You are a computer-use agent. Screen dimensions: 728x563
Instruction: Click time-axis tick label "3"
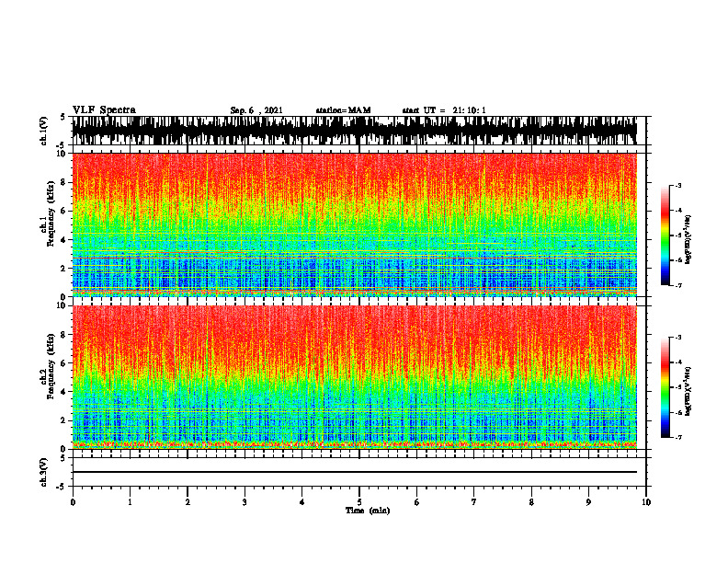[245, 502]
